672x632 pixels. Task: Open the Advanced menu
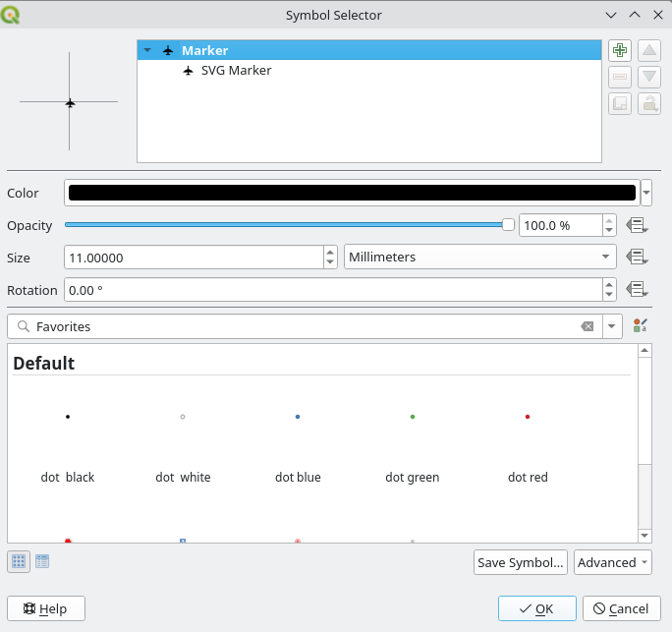[x=612, y=562]
